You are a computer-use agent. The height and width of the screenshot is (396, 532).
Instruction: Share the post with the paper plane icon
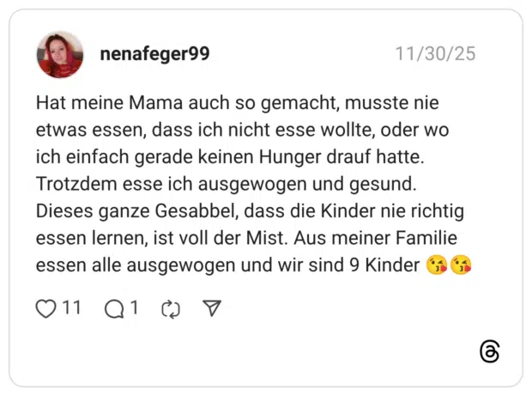(x=212, y=308)
